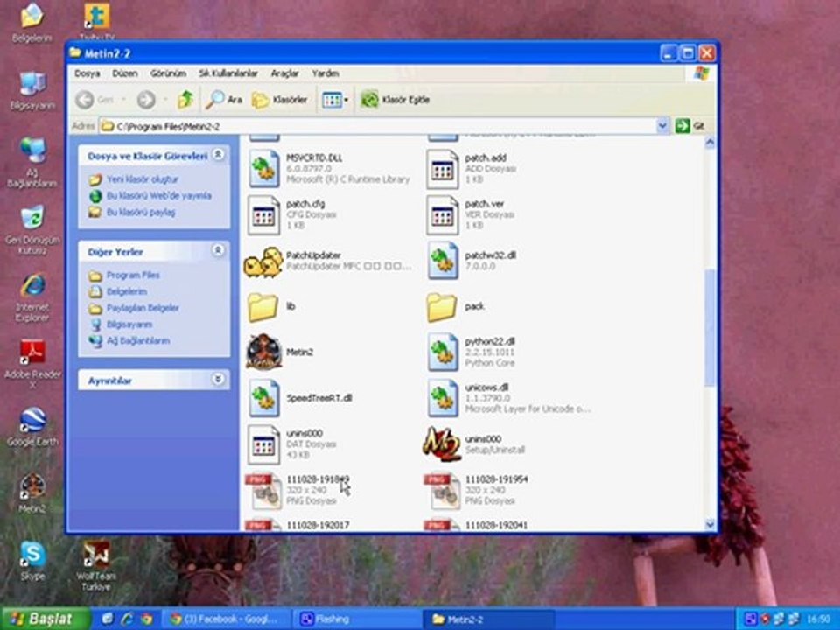
Task: Click the Klasör Eşitle toolbar button
Action: [x=395, y=99]
